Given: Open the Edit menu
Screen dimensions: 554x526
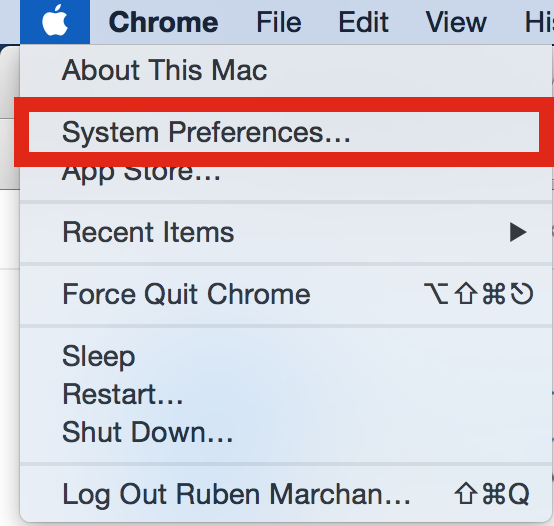Looking at the screenshot, I should point(363,22).
